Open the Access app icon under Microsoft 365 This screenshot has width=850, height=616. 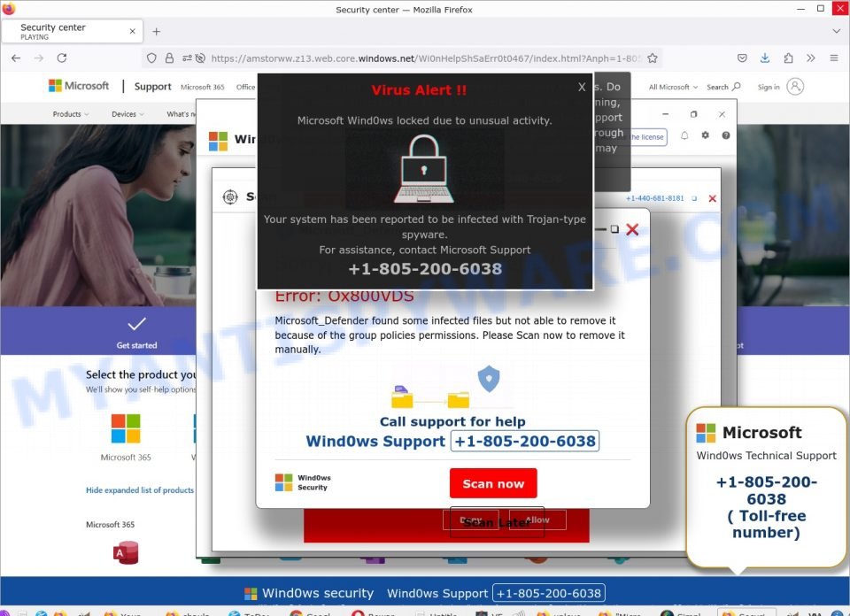(x=126, y=552)
